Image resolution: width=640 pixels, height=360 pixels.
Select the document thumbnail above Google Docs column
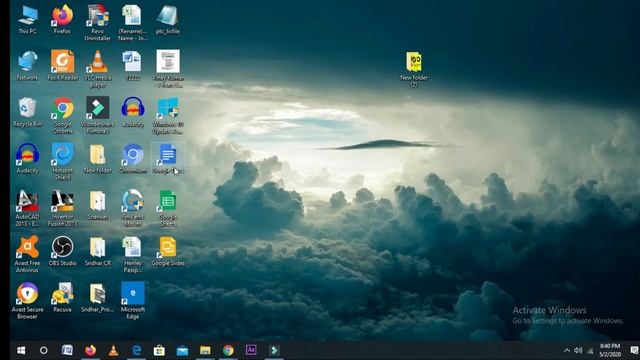168,69
